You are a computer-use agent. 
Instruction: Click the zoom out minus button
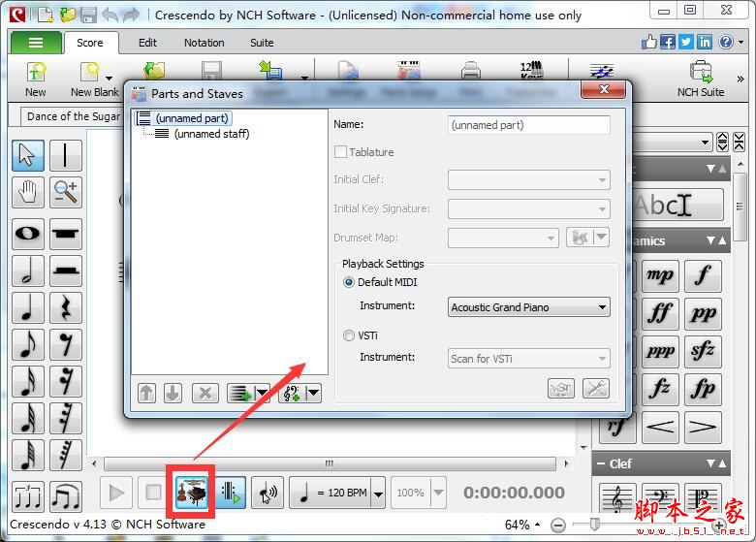click(x=558, y=525)
